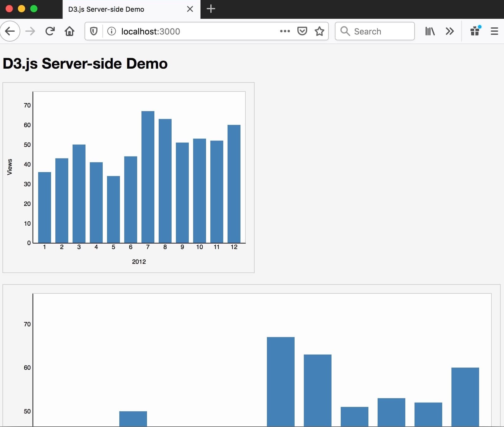Screen dimensions: 504x427
Task: Select the D3.js Server-side Demo tab
Action: click(132, 9)
